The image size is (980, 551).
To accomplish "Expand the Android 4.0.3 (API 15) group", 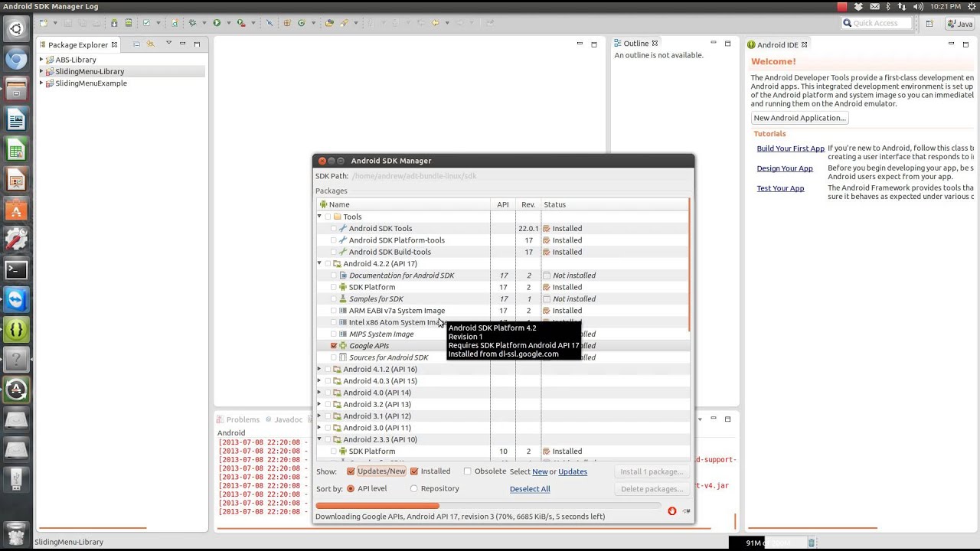I will click(319, 381).
